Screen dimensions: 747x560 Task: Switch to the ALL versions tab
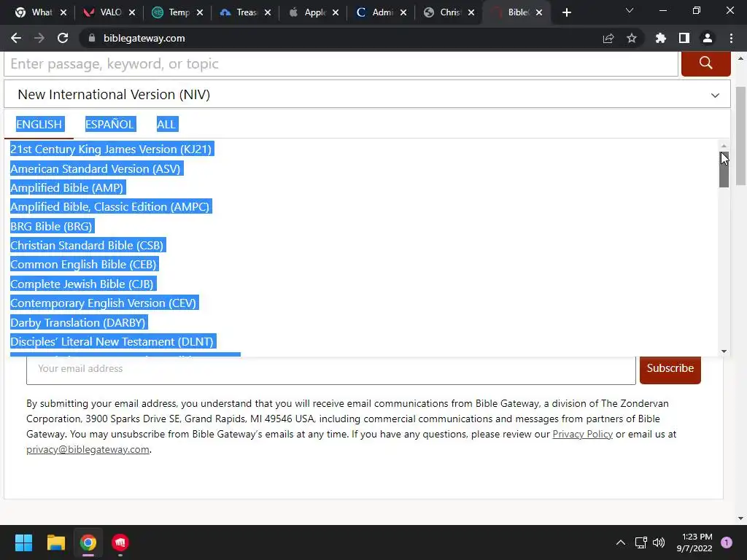click(x=166, y=124)
